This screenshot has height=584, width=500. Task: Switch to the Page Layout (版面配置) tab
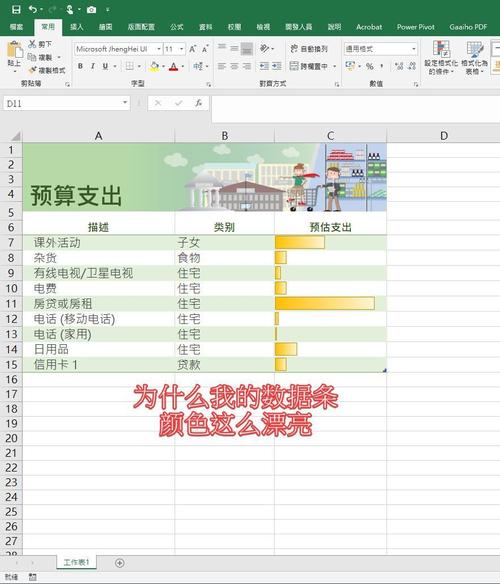click(x=141, y=27)
